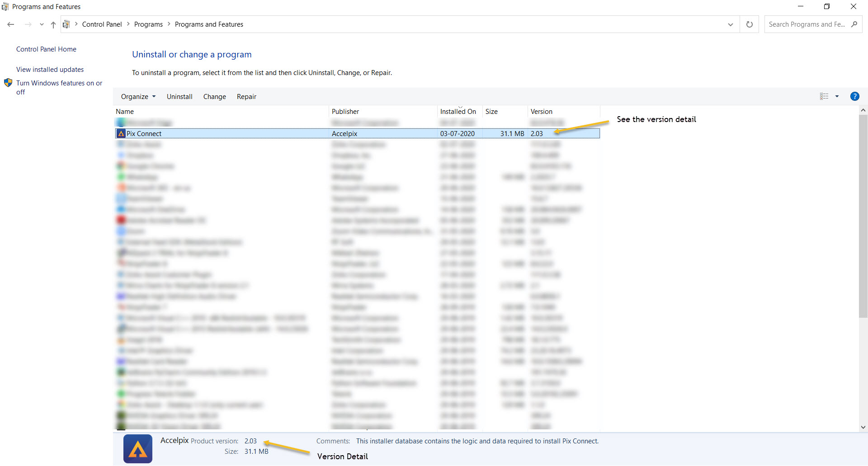Click the search magnifier icon
Screen dimensions: 868x466
(854, 24)
